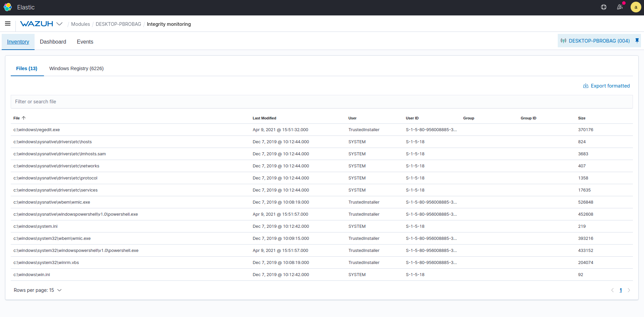Click the pin agent icon
This screenshot has height=317, width=644.
(x=637, y=41)
